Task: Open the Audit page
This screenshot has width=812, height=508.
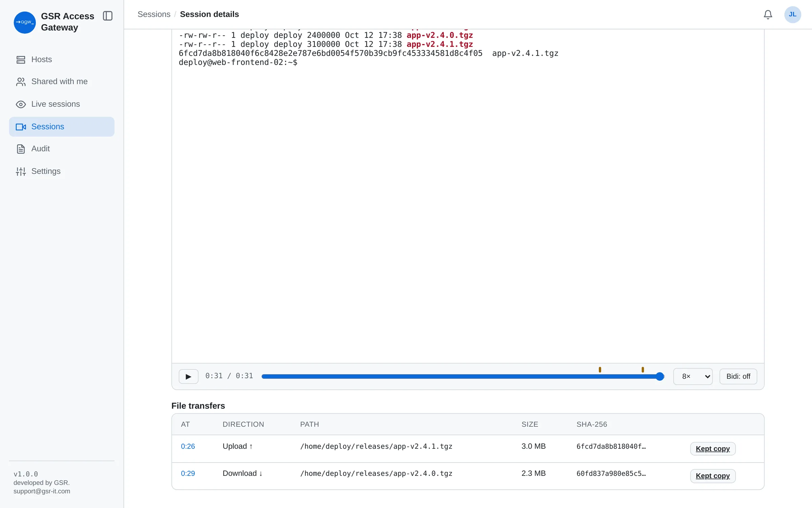Action: [x=62, y=149]
